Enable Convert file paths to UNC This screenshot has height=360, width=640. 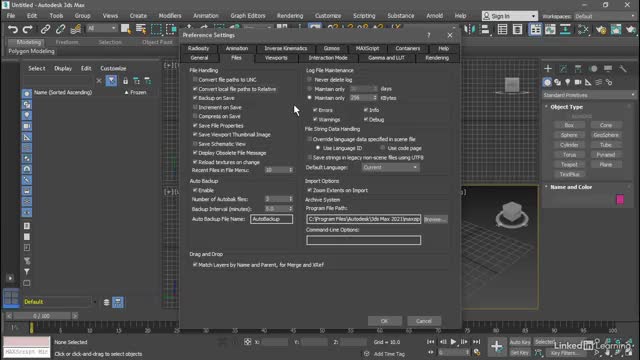195,80
